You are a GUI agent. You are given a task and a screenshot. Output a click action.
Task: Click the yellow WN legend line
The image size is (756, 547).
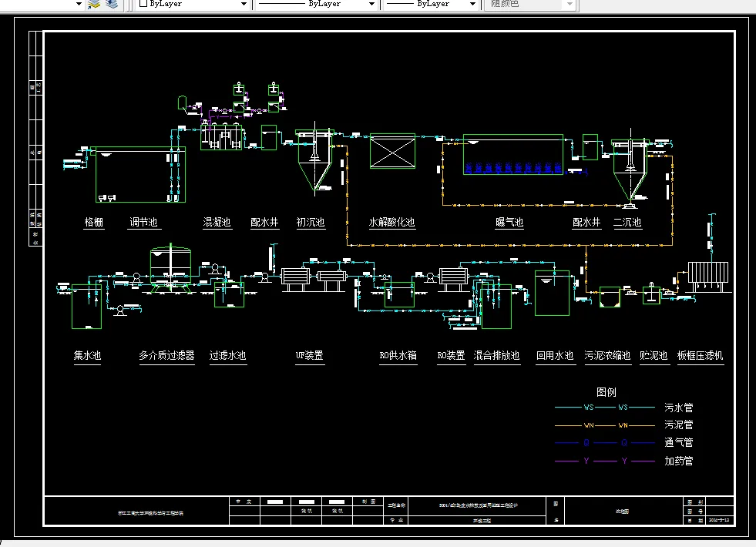coord(605,425)
